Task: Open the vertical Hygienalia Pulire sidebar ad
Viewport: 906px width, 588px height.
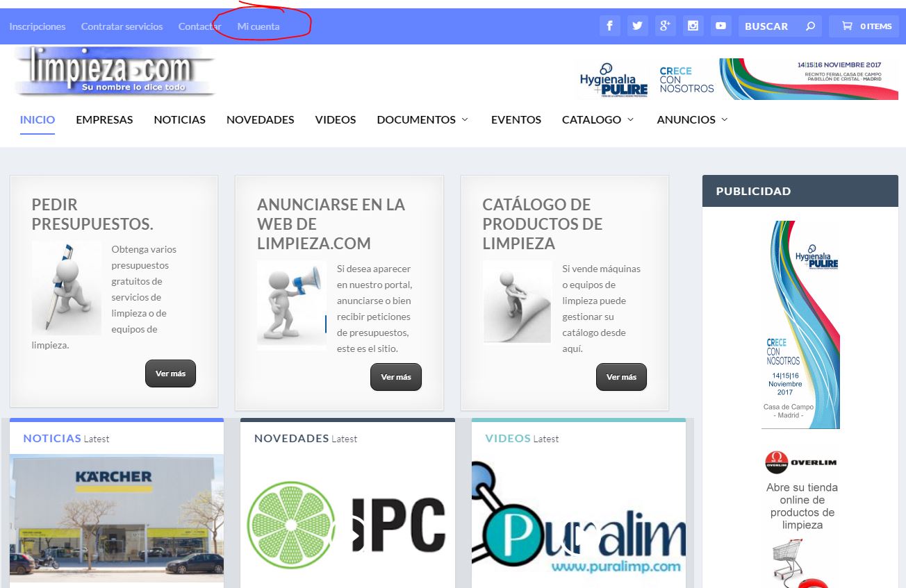Action: (x=801, y=324)
